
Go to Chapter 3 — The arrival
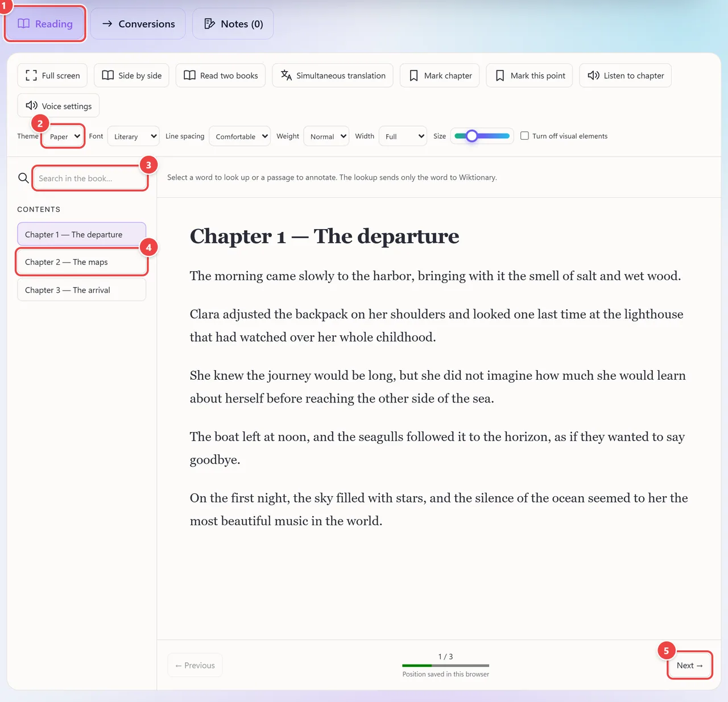[x=82, y=290]
